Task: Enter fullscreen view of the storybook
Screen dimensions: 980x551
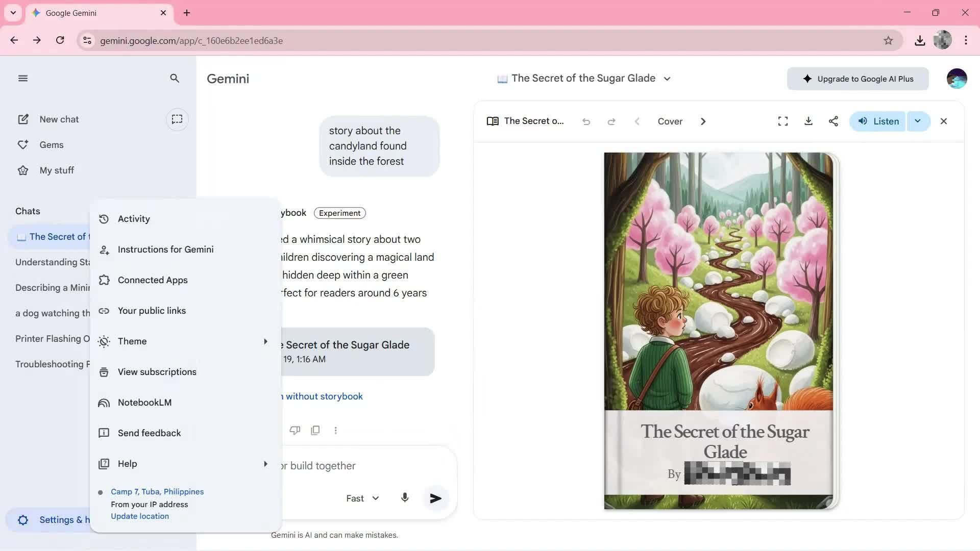Action: [782, 121]
